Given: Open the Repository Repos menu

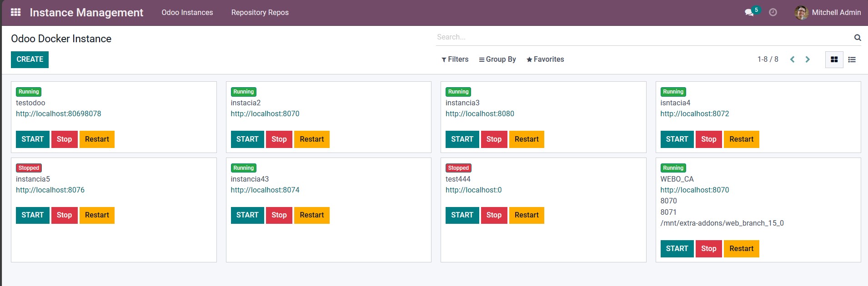Looking at the screenshot, I should pos(260,12).
